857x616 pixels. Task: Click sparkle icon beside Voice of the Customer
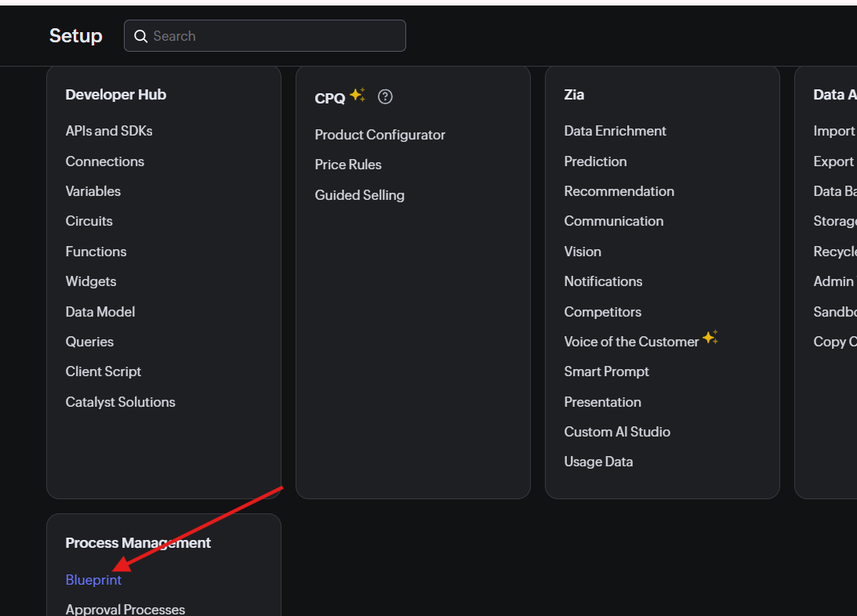pos(710,339)
